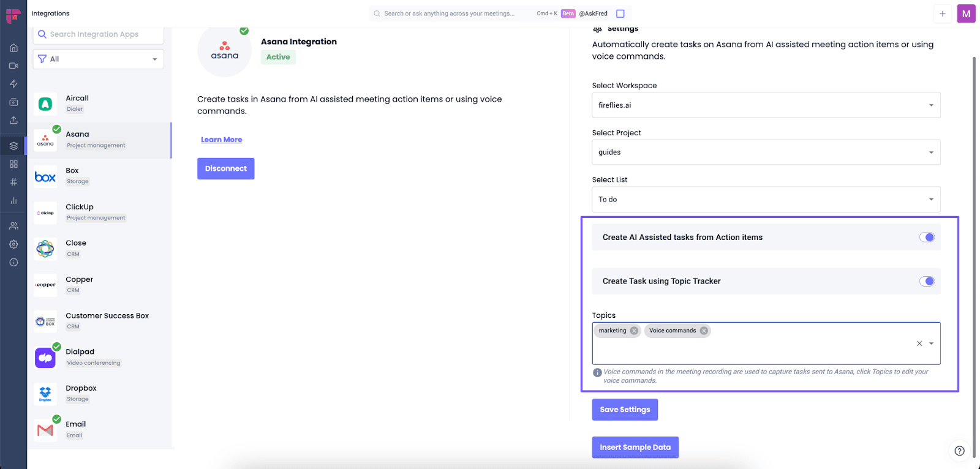
Task: Toggle Create Task using Topic Tracker
Action: pos(927,282)
